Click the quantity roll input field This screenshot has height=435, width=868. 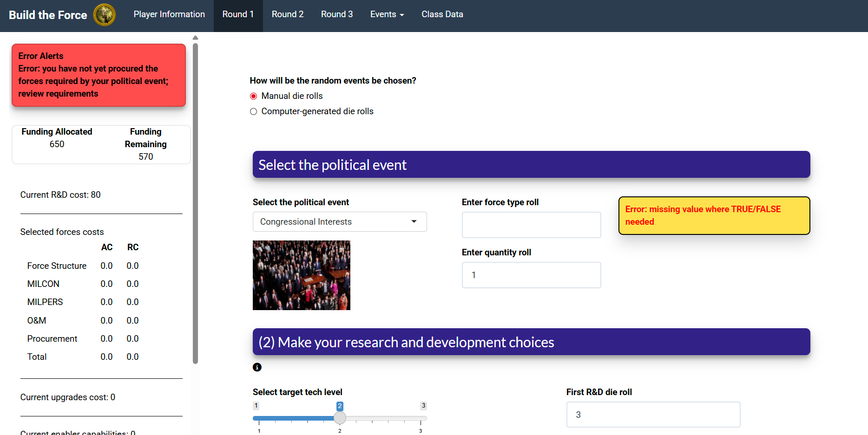click(x=531, y=275)
